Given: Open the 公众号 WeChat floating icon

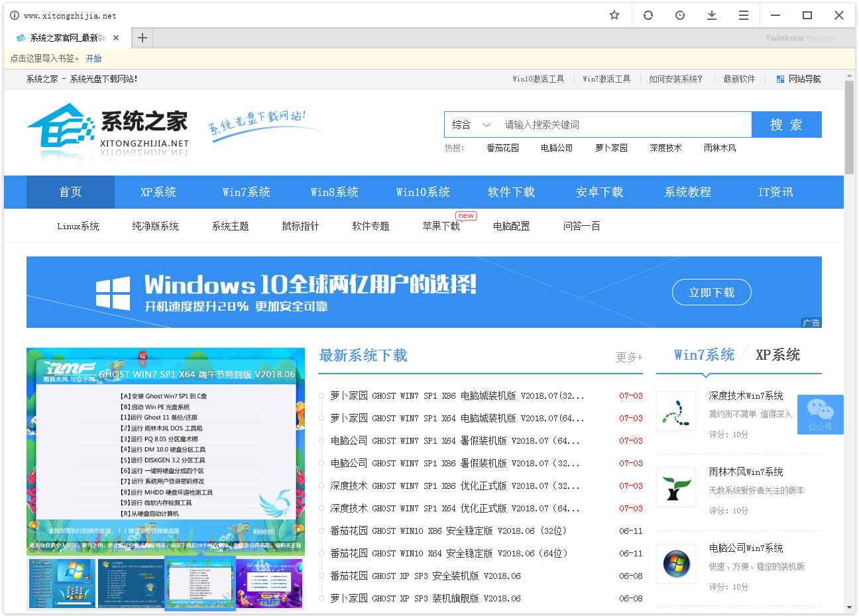Looking at the screenshot, I should coord(820,415).
